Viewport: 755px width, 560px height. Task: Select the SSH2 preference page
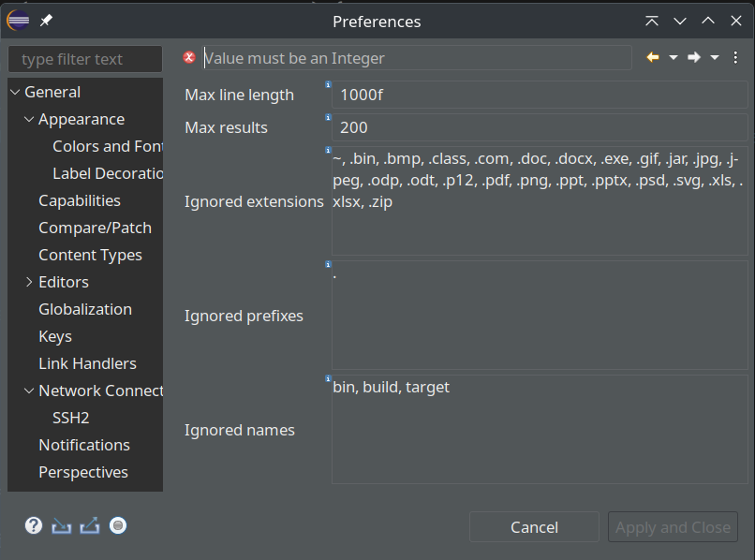tap(71, 418)
